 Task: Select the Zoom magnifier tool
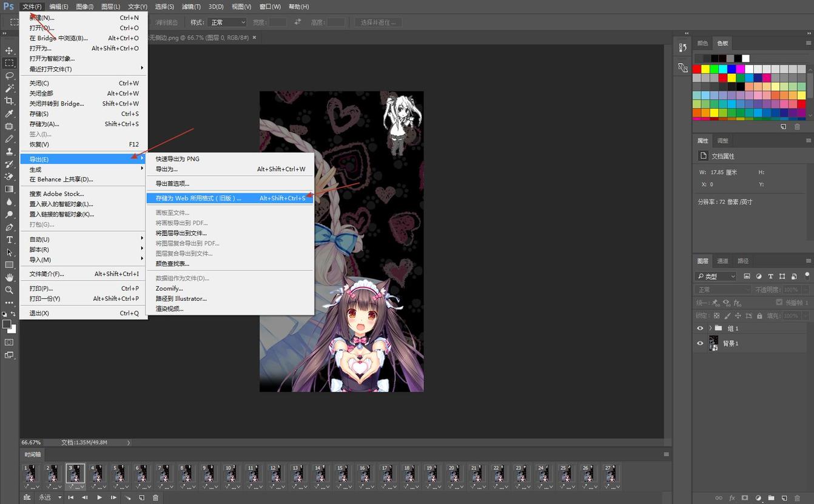coord(9,290)
